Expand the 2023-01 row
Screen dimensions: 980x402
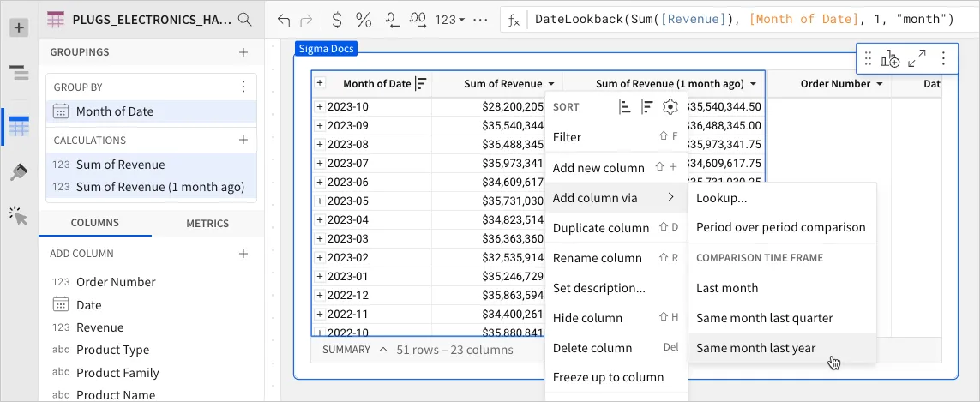tap(320, 276)
